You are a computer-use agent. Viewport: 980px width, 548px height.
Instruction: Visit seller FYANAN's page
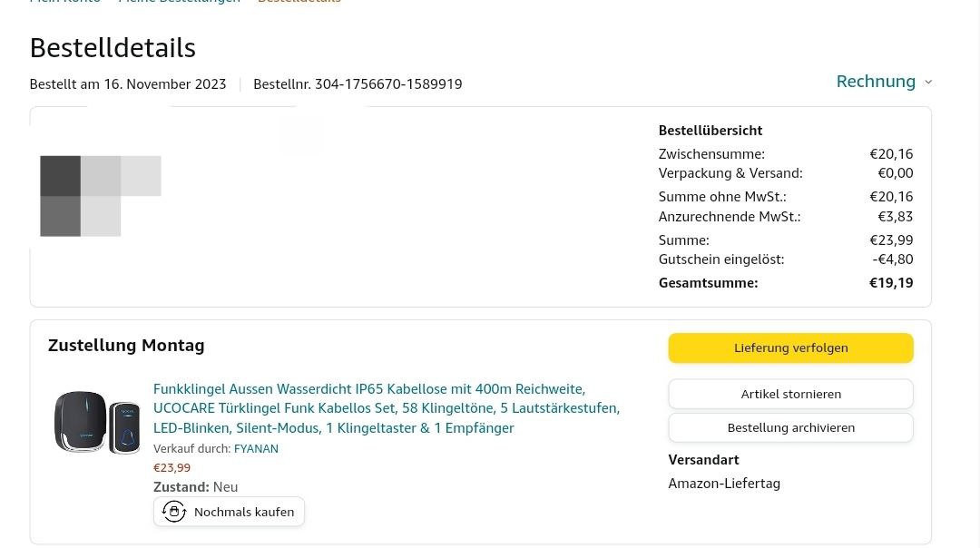[x=256, y=448]
